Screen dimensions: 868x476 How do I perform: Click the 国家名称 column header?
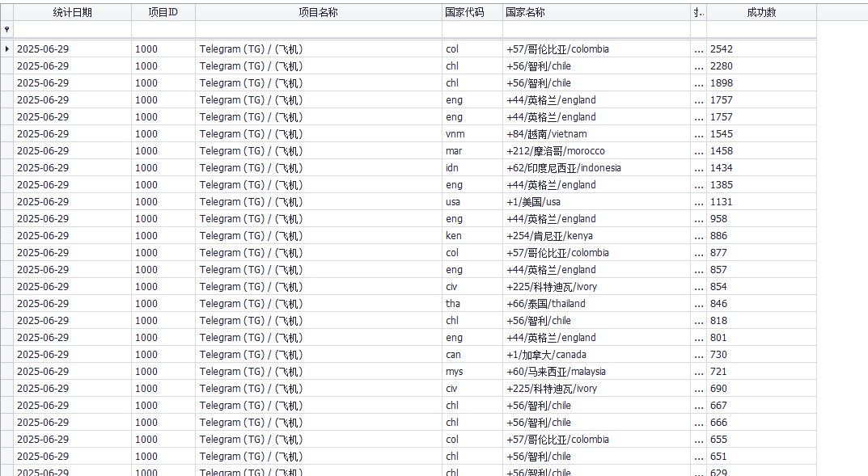click(x=597, y=12)
